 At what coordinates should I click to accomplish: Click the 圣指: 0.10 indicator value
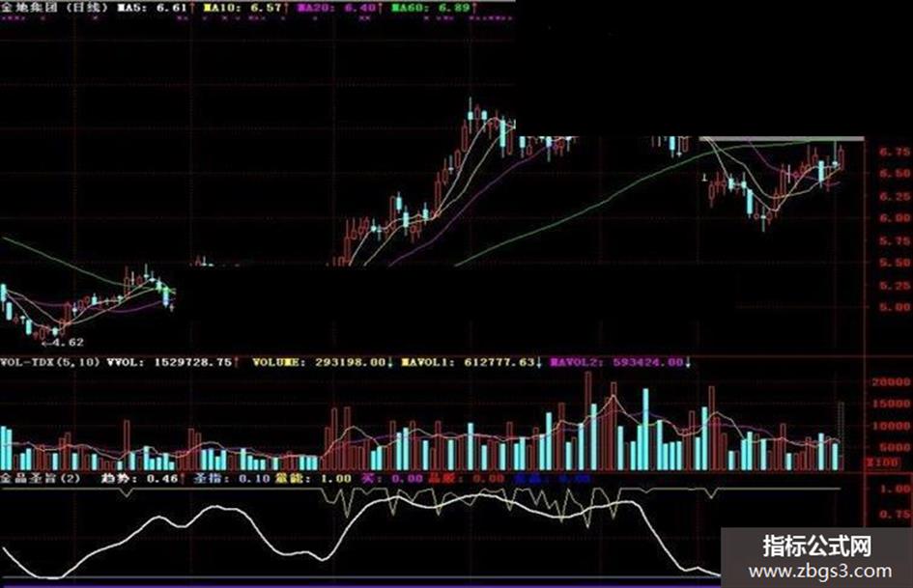(232, 479)
